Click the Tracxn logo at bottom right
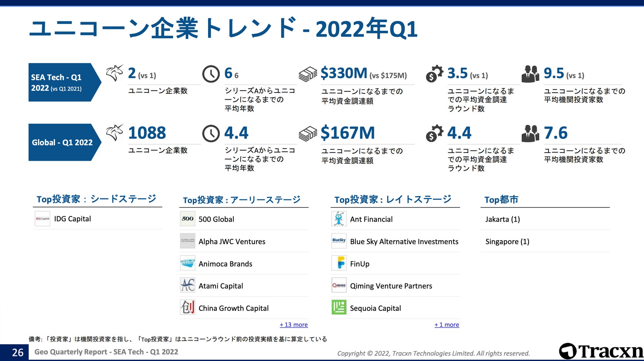The width and height of the screenshot is (644, 361). (x=601, y=351)
